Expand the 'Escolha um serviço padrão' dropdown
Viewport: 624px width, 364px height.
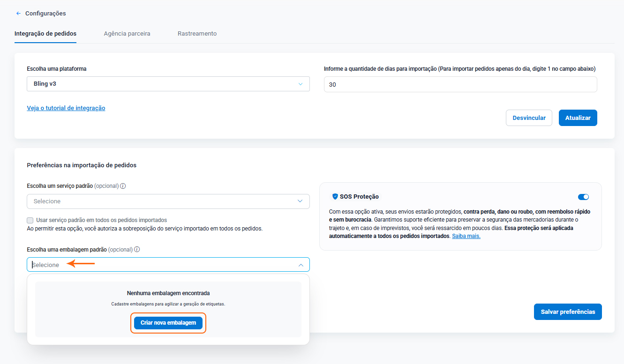tap(168, 201)
